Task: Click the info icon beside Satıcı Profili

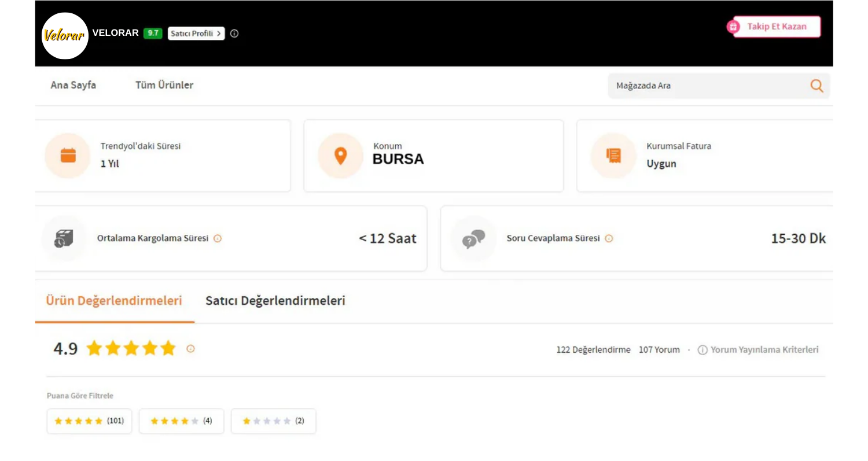Action: 234,34
